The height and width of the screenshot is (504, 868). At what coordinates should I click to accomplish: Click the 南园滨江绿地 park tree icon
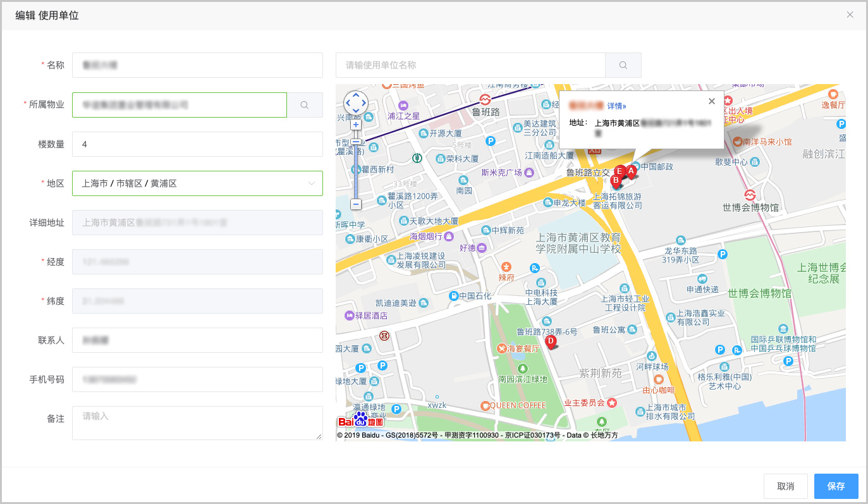coord(522,368)
